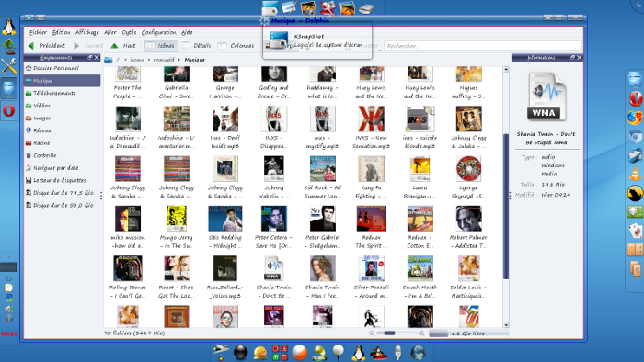Click the root '/' breadcrumb
Viewport: 644px width, 362px height.
click(x=118, y=60)
